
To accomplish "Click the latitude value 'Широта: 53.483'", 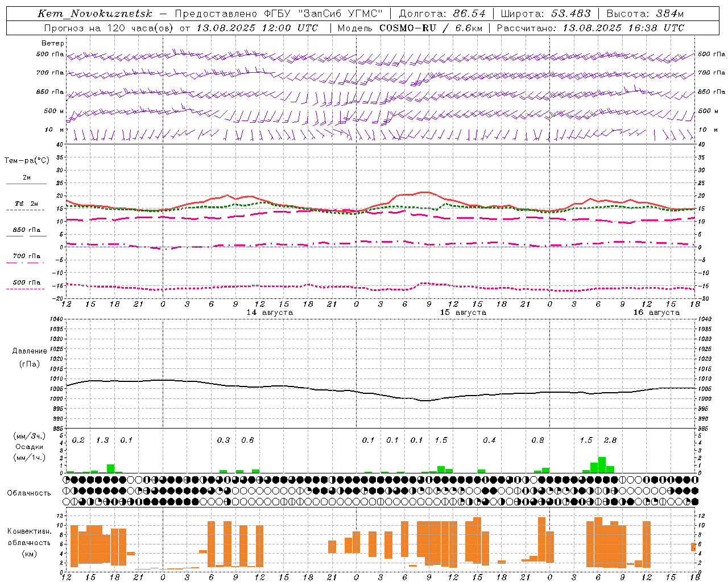I will (546, 14).
